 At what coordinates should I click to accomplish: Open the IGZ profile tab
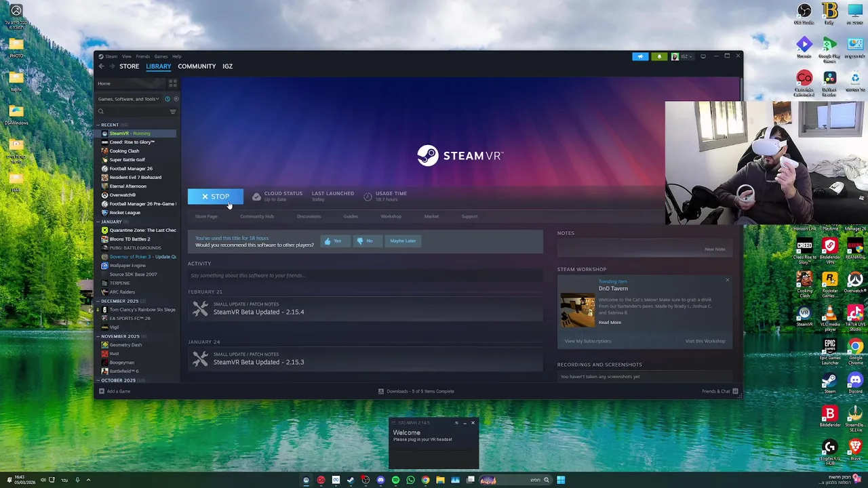click(227, 66)
